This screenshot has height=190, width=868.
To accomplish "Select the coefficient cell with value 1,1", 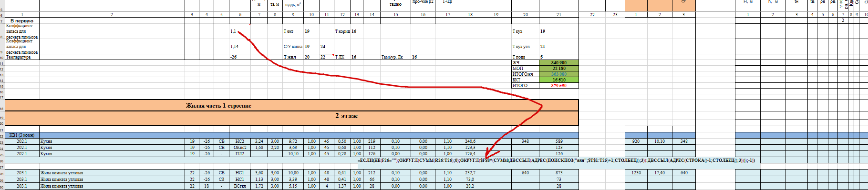I will point(240,31).
